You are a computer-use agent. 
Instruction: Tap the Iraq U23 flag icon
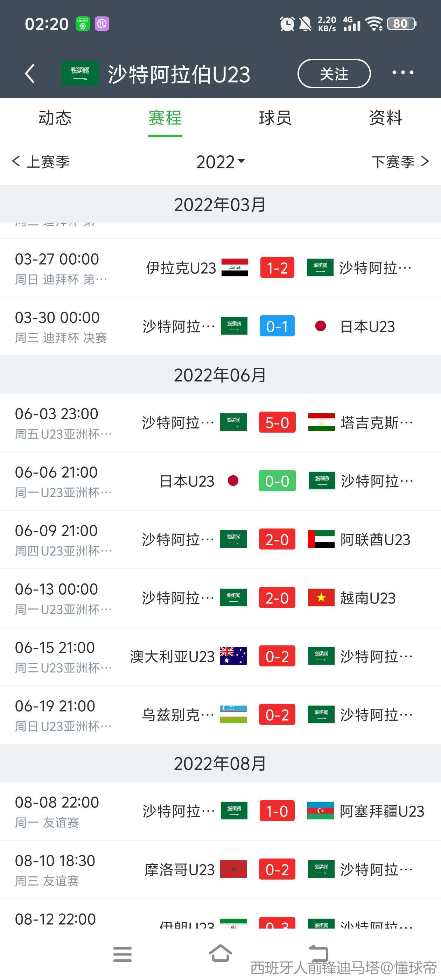(x=235, y=267)
